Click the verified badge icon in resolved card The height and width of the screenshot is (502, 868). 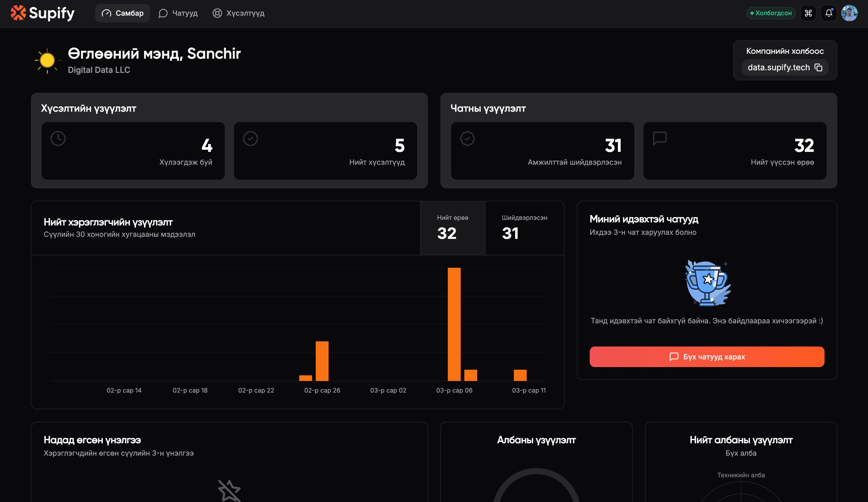coord(467,138)
